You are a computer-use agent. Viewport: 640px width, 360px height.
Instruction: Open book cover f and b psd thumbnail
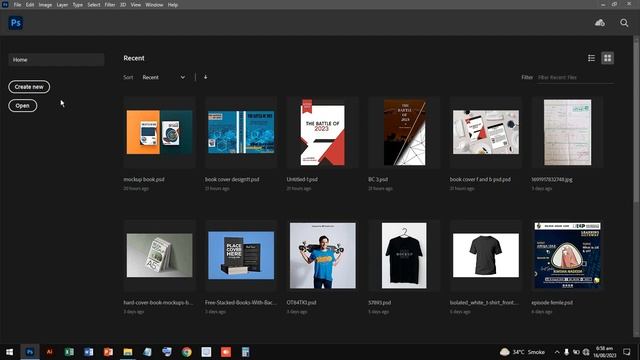point(486,132)
